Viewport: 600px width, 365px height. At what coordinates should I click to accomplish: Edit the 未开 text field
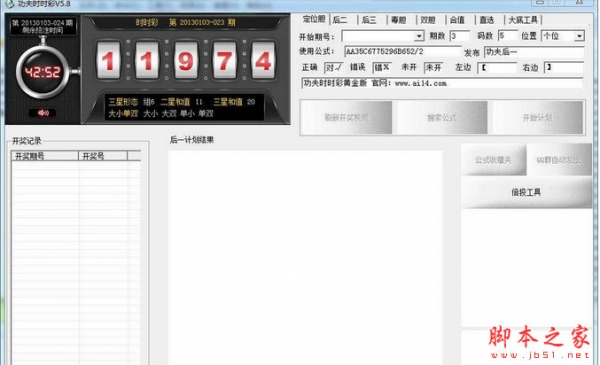tap(434, 68)
